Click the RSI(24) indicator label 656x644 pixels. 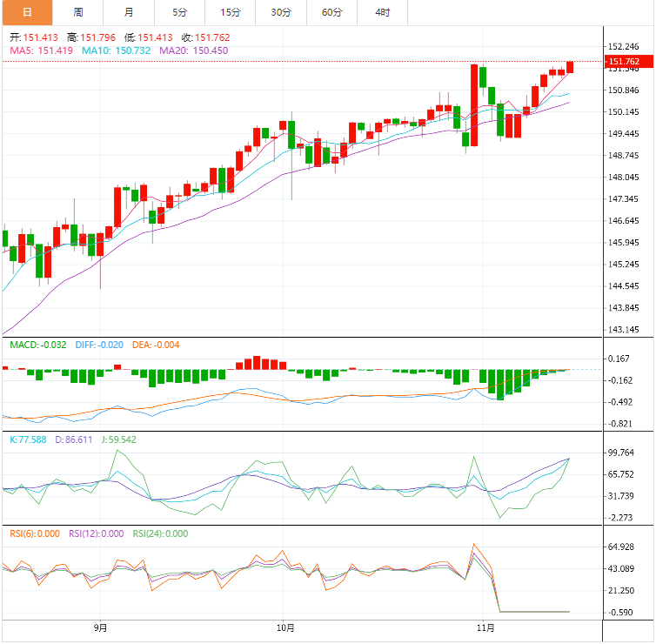(x=160, y=533)
